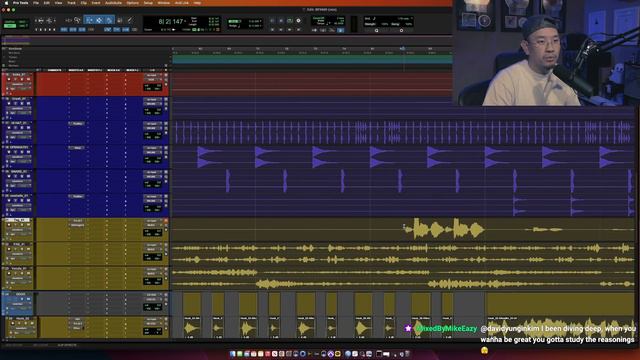The image size is (640, 360).
Task: Open the Event menu
Action: tap(96, 3)
